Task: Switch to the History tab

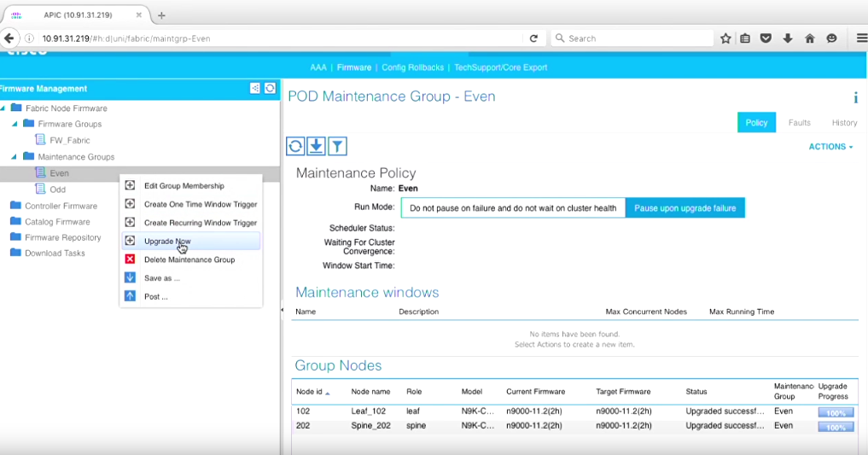Action: click(x=844, y=122)
